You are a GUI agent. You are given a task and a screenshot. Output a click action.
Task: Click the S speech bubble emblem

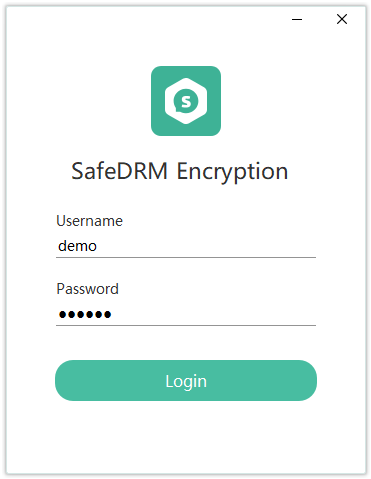click(x=186, y=101)
